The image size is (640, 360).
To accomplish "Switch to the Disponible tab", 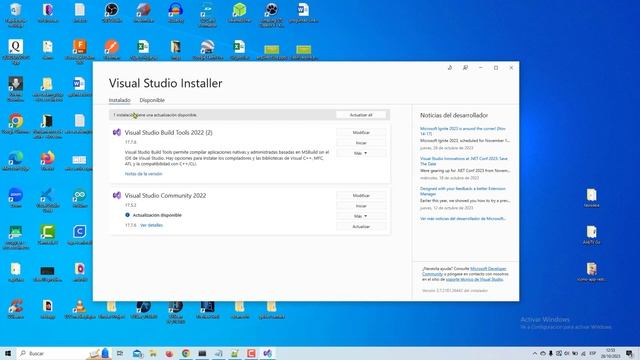I will coord(152,100).
